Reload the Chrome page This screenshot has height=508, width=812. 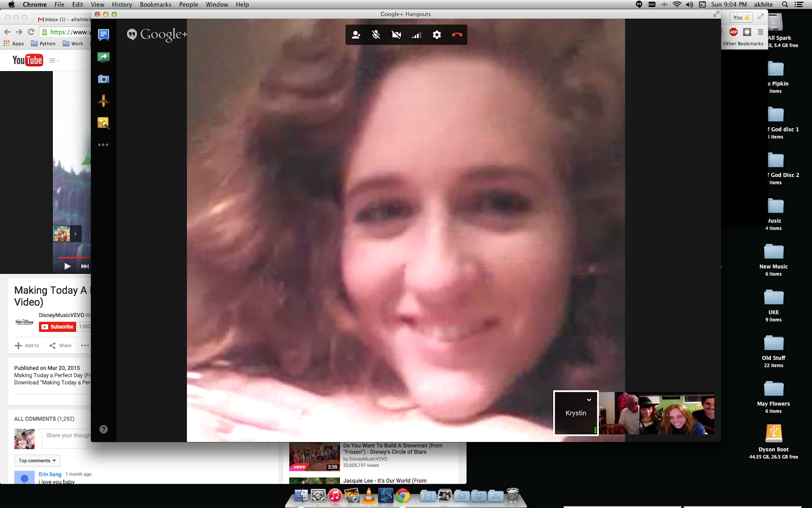click(x=31, y=32)
